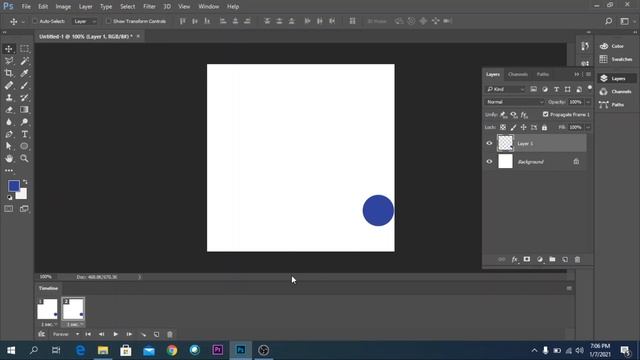This screenshot has width=640, height=360.
Task: Add a layer style fx
Action: (x=515, y=260)
